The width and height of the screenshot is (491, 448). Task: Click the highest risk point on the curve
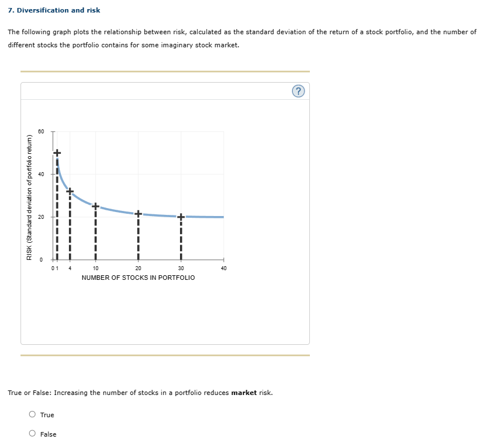(x=57, y=152)
